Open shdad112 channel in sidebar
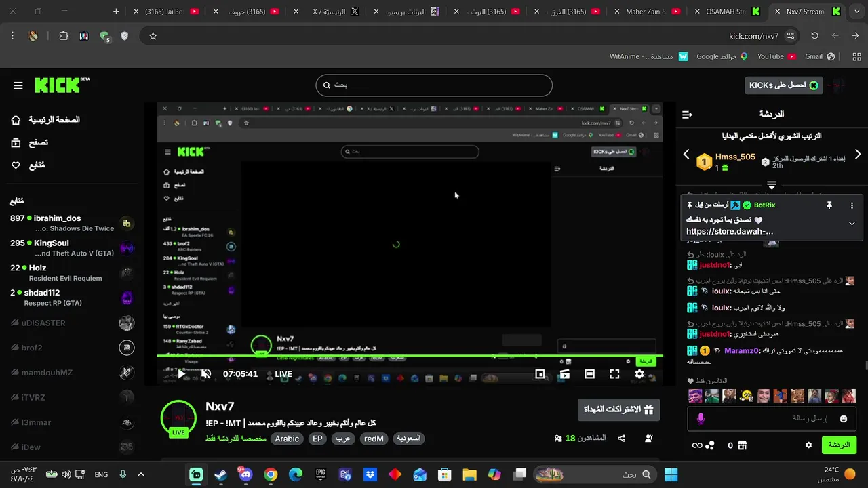This screenshot has width=868, height=488. [71, 298]
